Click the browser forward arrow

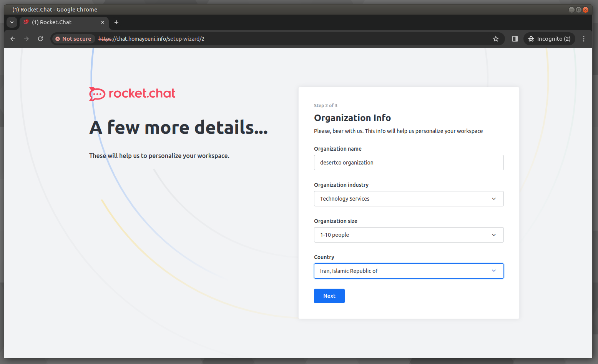pos(27,39)
